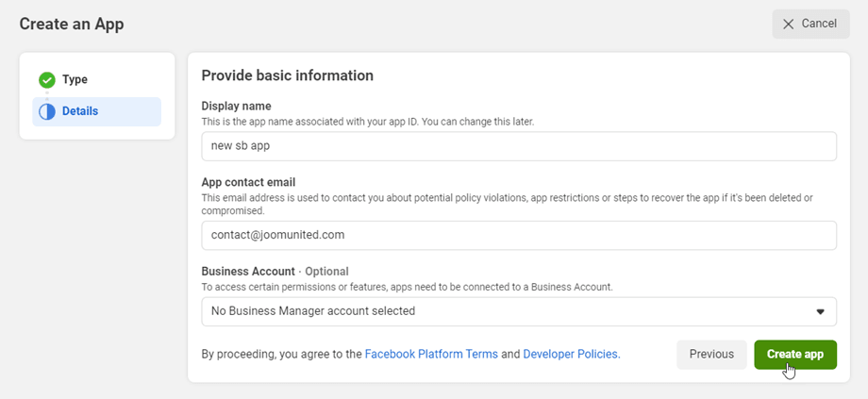Click the "Optional" text next to Business Account
Viewport: 868px width, 399px height.
[x=326, y=271]
